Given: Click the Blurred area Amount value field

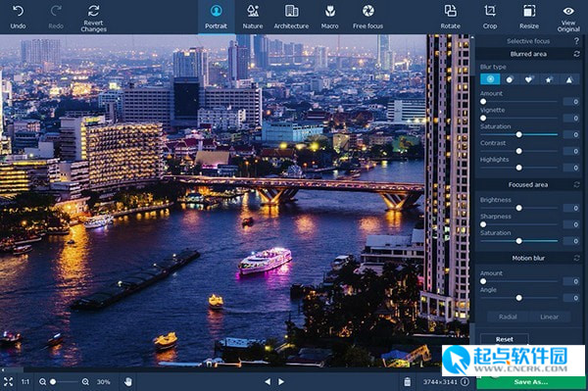Looking at the screenshot, I should pyautogui.click(x=571, y=102).
